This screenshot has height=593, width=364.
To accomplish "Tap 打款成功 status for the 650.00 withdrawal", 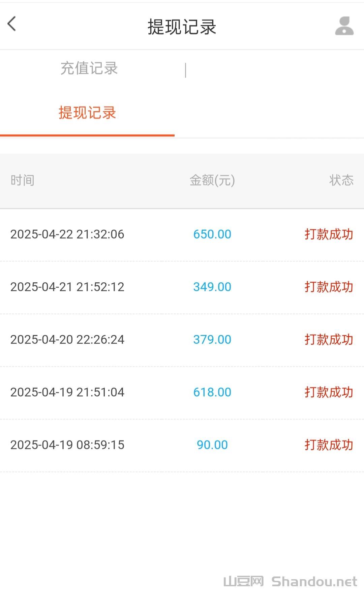I will click(x=329, y=234).
